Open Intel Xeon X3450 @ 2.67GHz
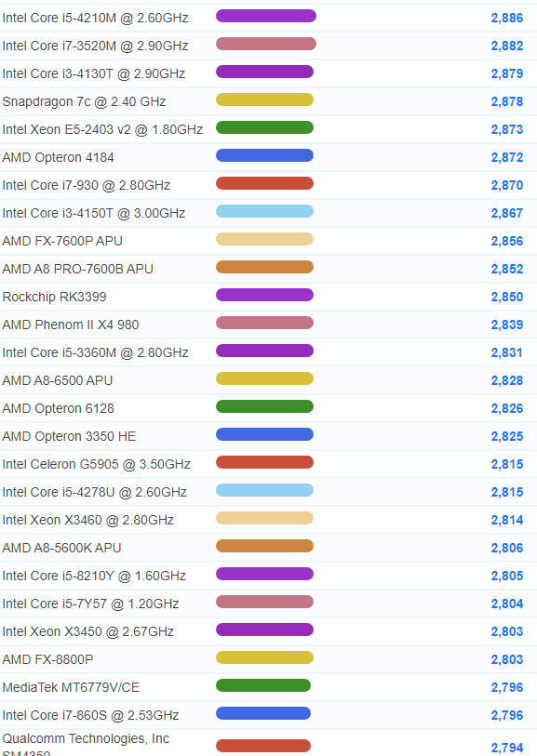Screen dimensions: 537x756 pyautogui.click(x=87, y=632)
